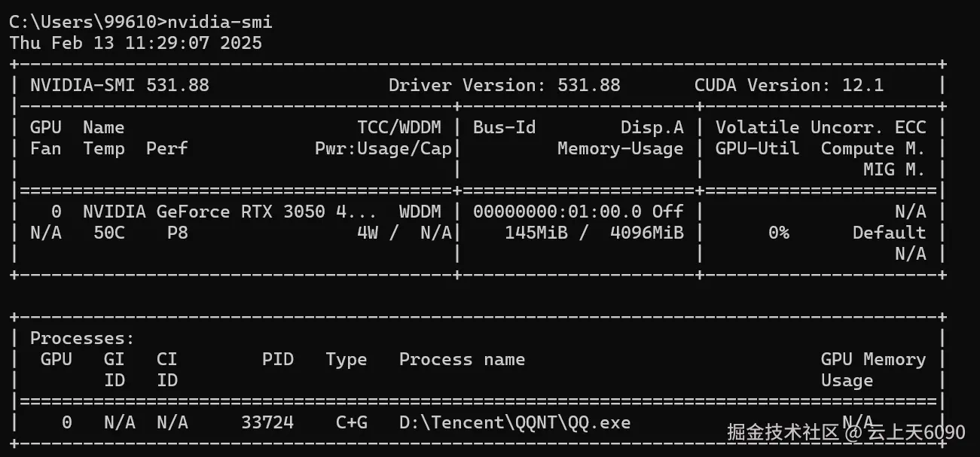The image size is (980, 457).
Task: Click the NVIDIA-SMI 531.88 header text
Action: pos(119,85)
